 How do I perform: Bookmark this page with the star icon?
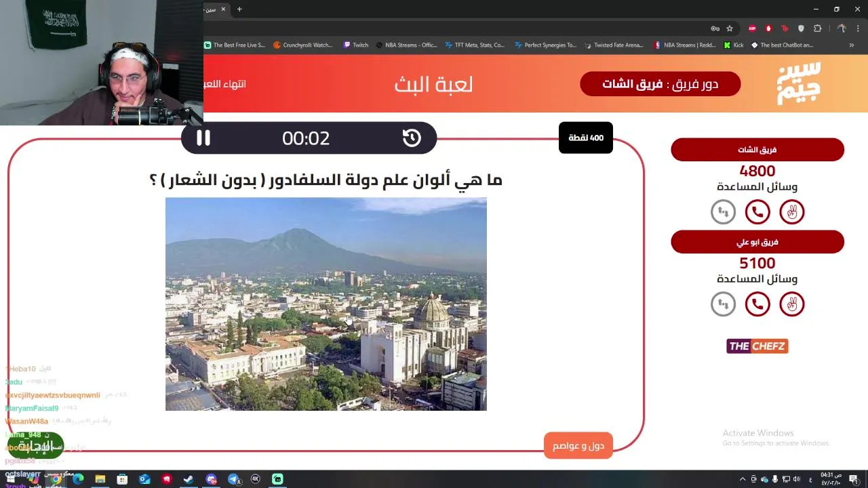pos(730,28)
